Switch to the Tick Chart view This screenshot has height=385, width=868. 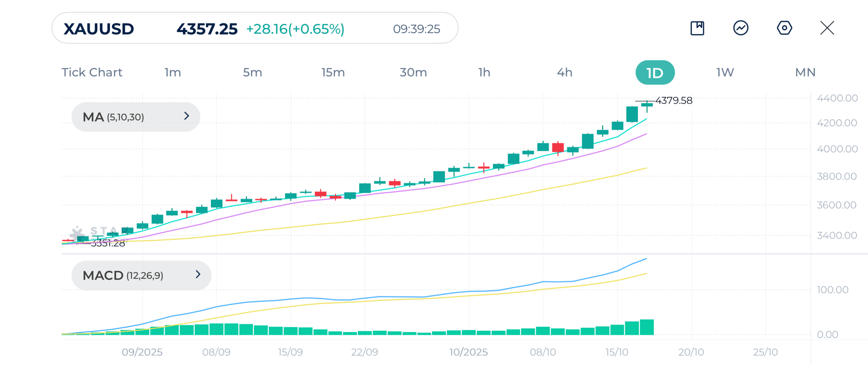tap(92, 73)
